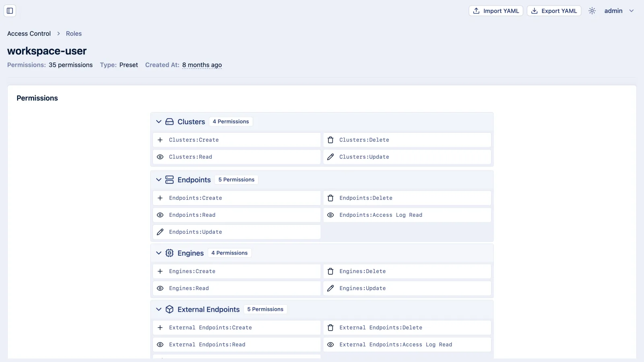Click trash icon beside Clusters:Delete
This screenshot has width=644, height=362.
click(x=330, y=140)
